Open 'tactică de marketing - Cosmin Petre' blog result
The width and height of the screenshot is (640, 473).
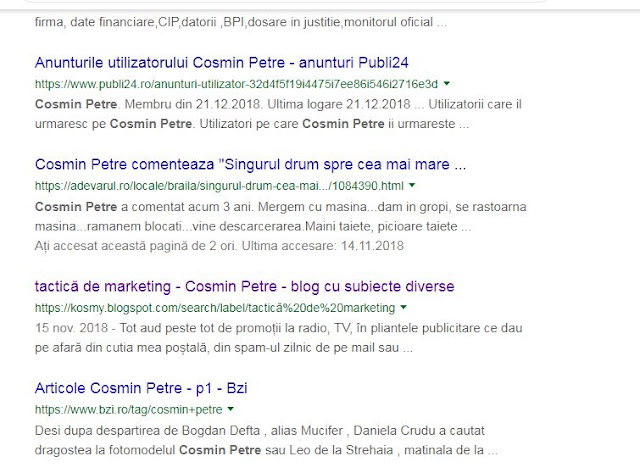coord(244,286)
